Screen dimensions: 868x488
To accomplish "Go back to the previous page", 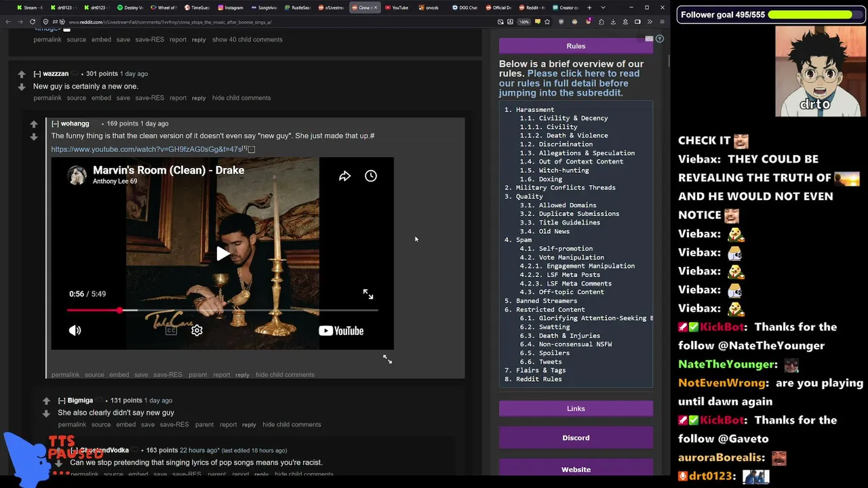I will point(8,22).
